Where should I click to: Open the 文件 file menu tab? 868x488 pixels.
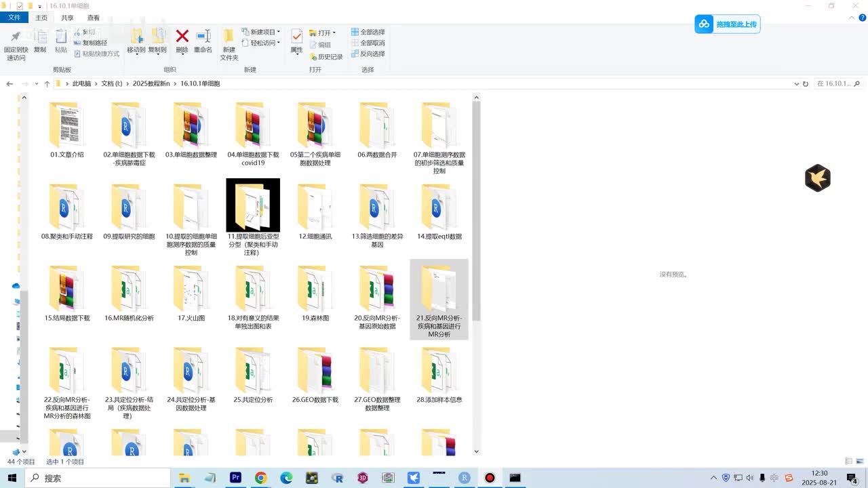click(x=14, y=18)
